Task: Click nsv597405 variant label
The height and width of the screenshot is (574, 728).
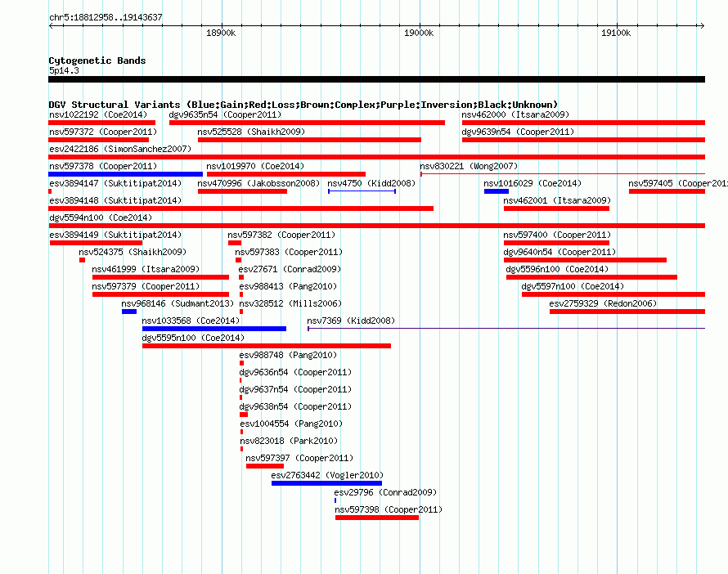Action: pyautogui.click(x=678, y=183)
